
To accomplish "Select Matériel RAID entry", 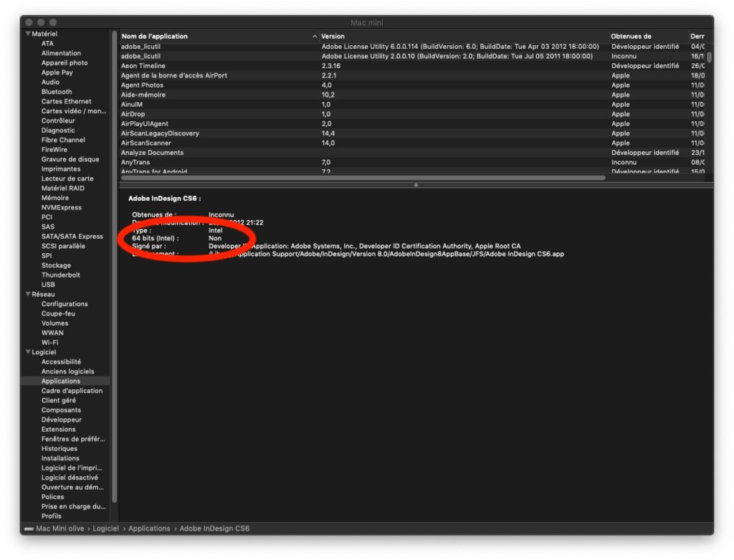I will 63,189.
